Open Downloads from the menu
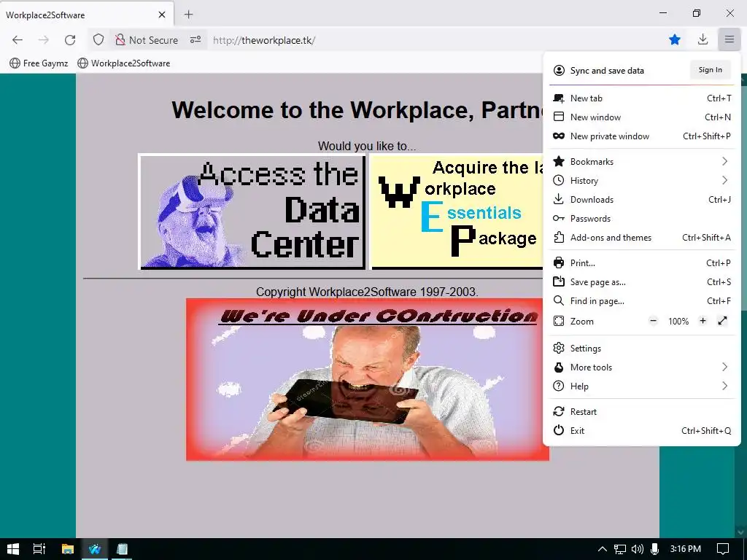Screen dimensions: 747x560 coord(642,200)
